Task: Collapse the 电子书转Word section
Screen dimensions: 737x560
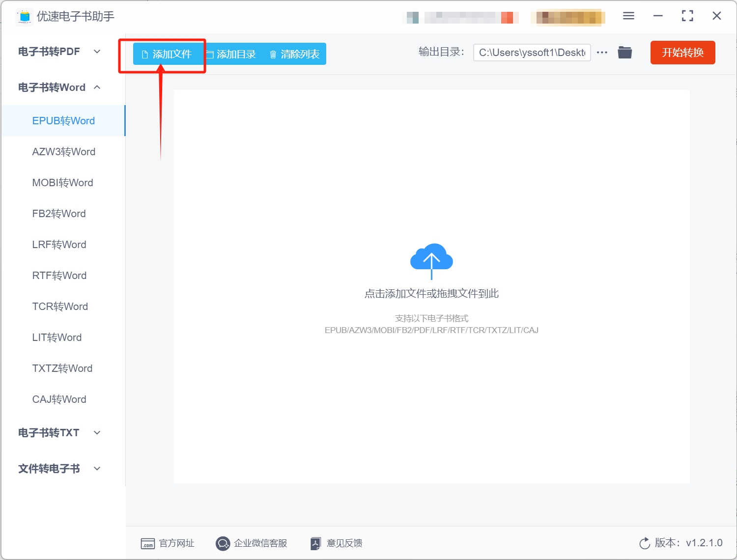Action: (59, 87)
